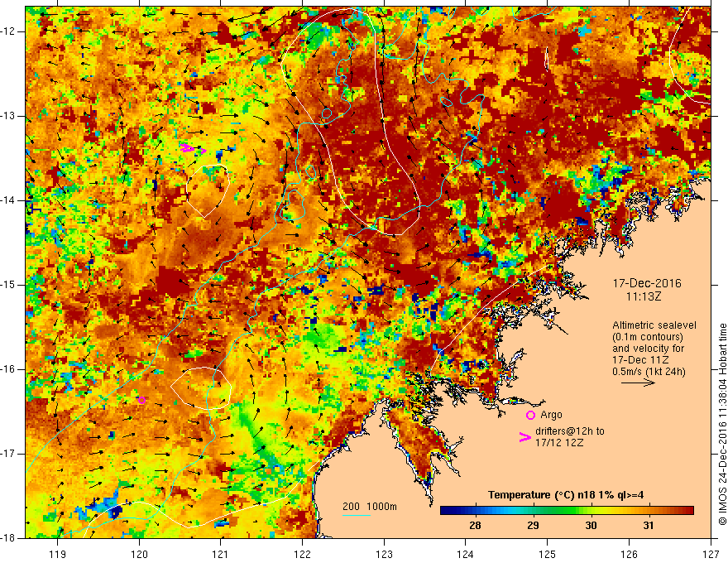Click the longitude 120 axis label

139,554
